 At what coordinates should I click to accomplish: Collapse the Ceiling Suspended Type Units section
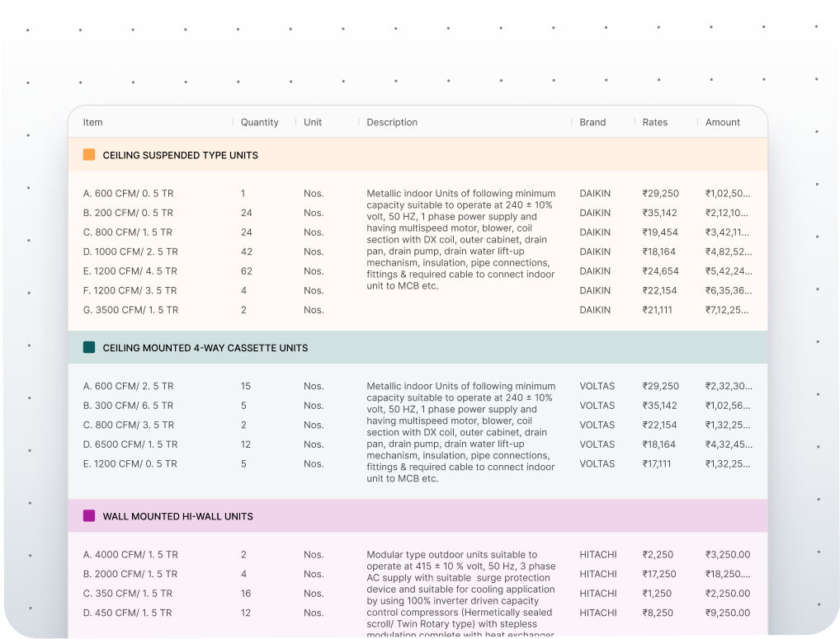coord(180,155)
